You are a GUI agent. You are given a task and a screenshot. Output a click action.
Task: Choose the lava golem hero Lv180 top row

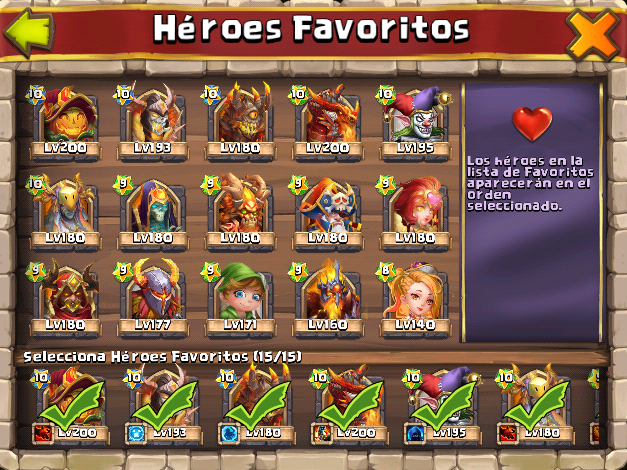[x=240, y=122]
